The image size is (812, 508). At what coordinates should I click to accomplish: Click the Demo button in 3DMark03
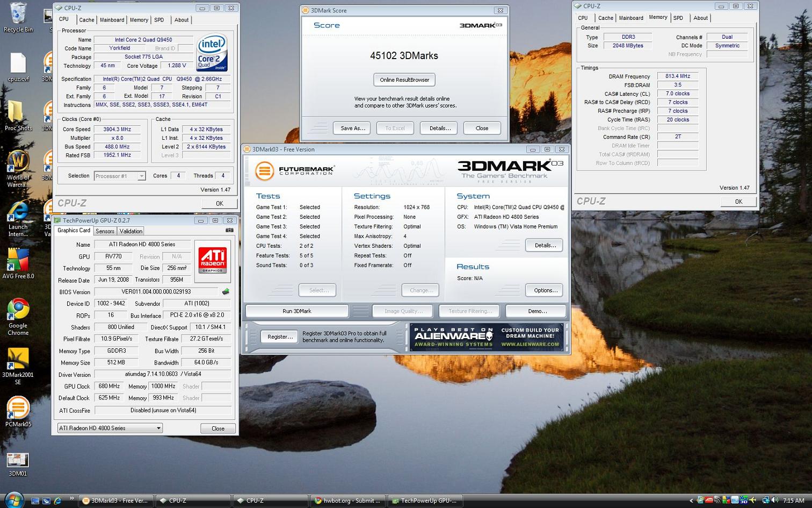click(537, 311)
